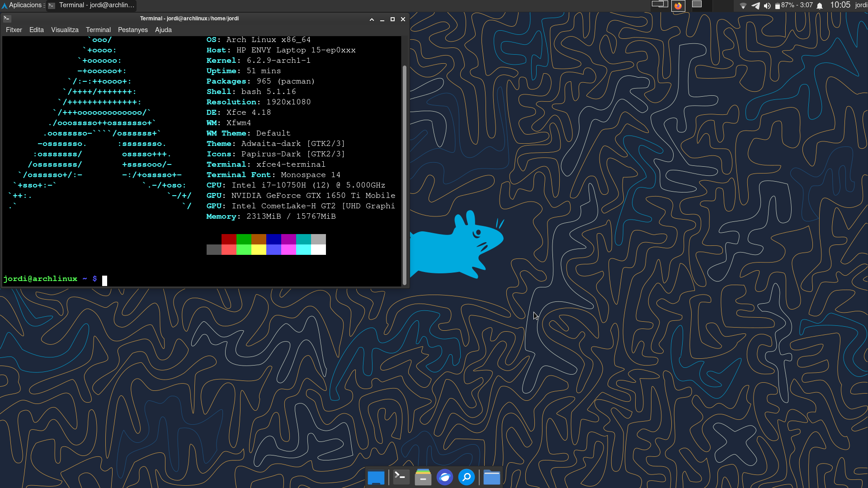The image size is (868, 488).
Task: Click the 10:05 clock in the panel
Action: click(x=840, y=5)
